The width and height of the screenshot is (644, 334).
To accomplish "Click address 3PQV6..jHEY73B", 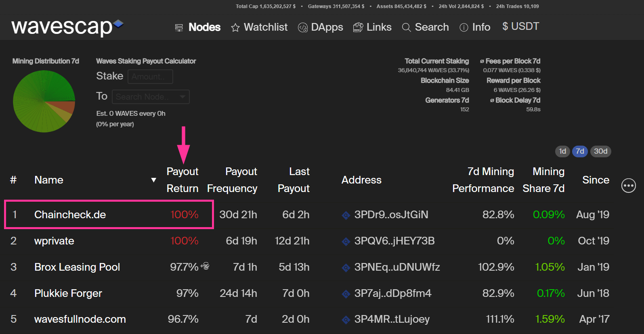I will click(394, 241).
